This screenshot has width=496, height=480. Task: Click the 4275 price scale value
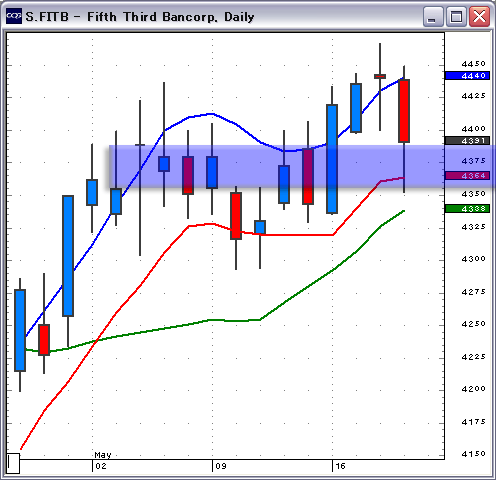point(473,292)
